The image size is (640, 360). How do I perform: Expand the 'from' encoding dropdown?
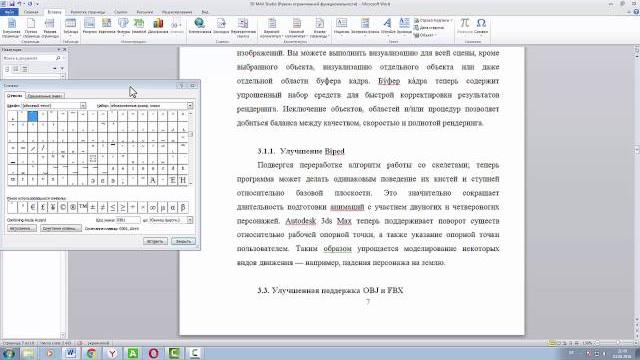coord(190,220)
